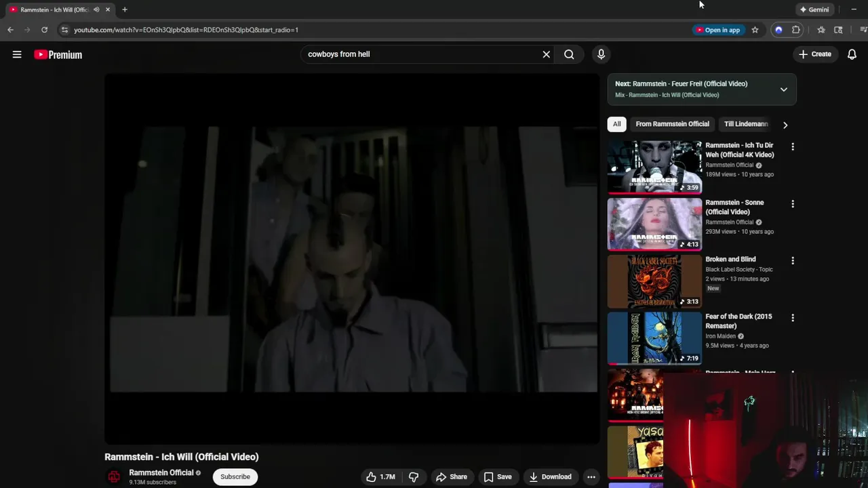The width and height of the screenshot is (868, 488).
Task: Open YouTube notifications bell
Action: coord(852,54)
